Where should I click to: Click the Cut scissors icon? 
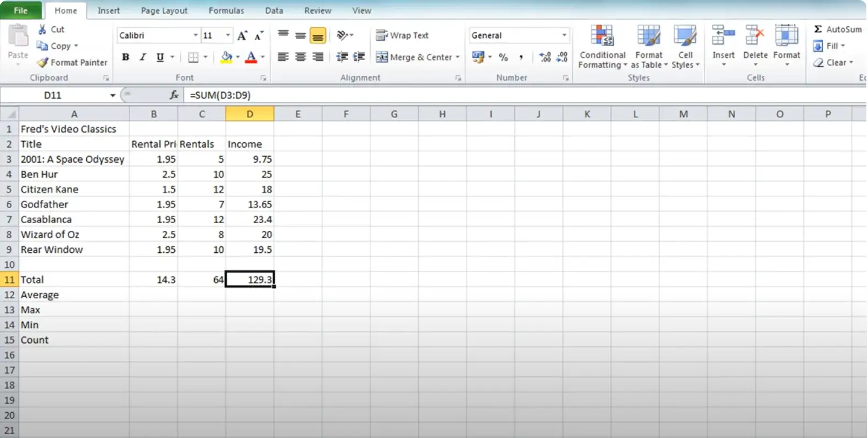[x=42, y=30]
